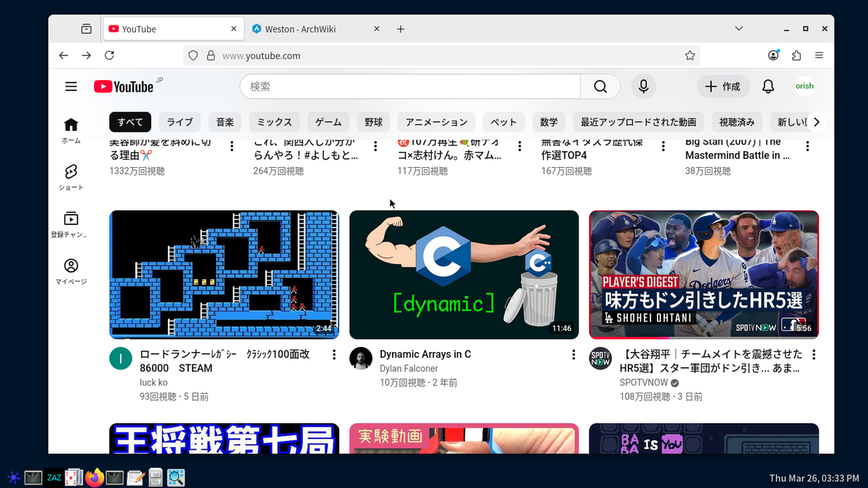Close the Weston - ArchWiki tab
Image resolution: width=868 pixels, height=488 pixels.
click(x=376, y=29)
